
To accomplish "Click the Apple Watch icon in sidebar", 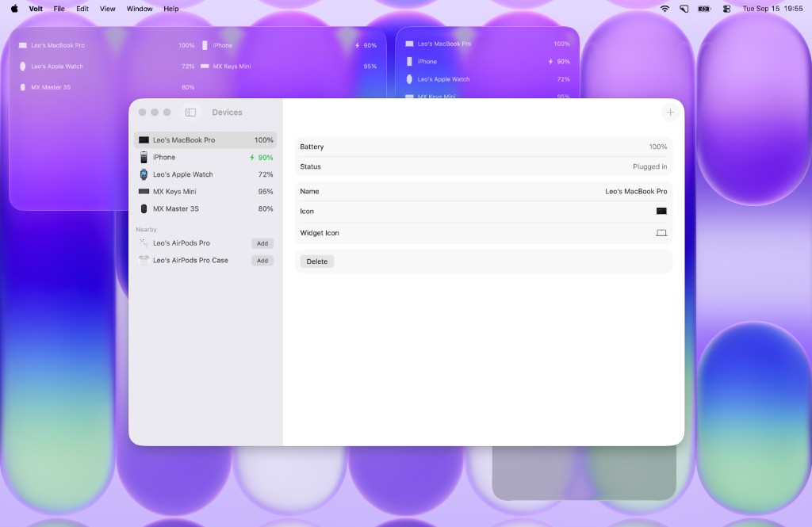I will click(x=144, y=174).
